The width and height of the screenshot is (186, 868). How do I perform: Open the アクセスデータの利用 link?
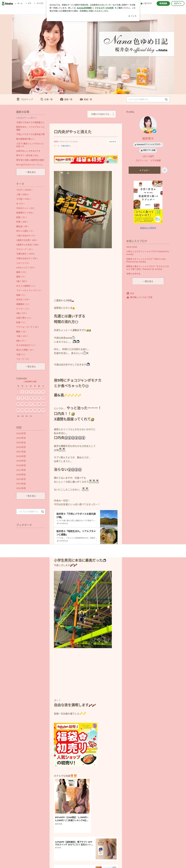click(x=104, y=8)
